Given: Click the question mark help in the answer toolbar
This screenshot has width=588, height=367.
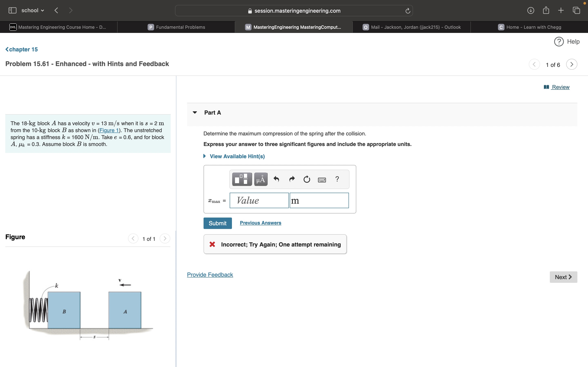Looking at the screenshot, I should (337, 179).
